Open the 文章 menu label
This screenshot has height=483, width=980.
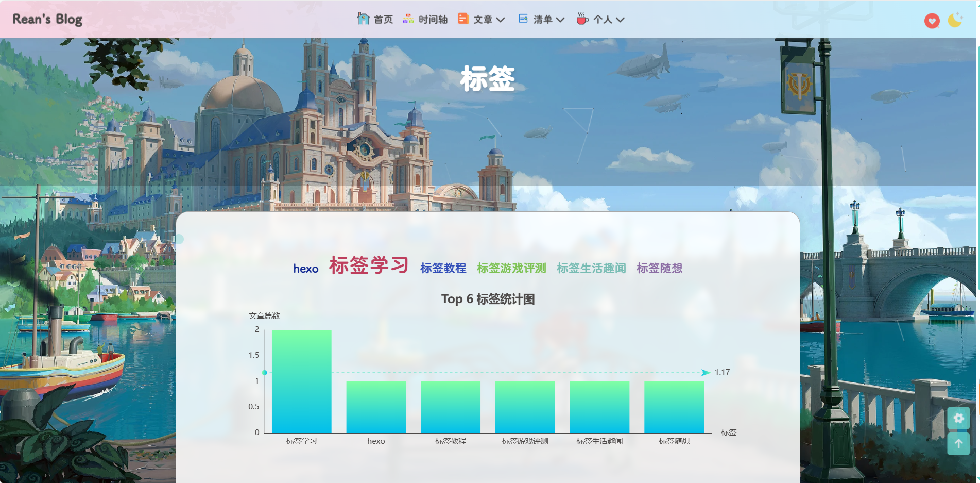click(x=483, y=20)
